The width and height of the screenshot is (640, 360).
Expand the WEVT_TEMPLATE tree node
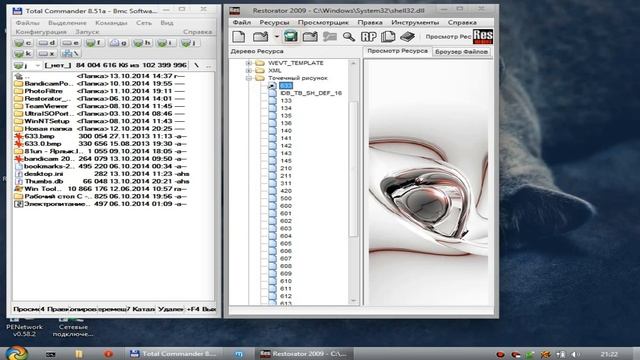[x=249, y=63]
